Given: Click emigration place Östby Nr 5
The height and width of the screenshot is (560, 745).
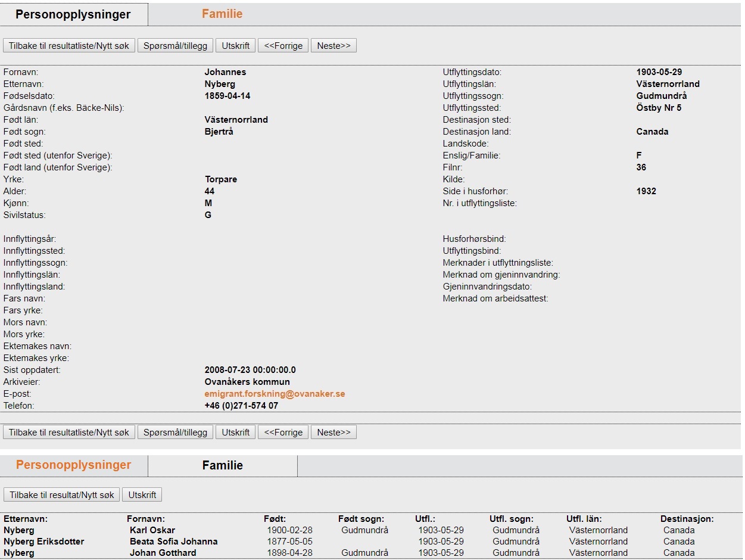Looking at the screenshot, I should pos(659,108).
